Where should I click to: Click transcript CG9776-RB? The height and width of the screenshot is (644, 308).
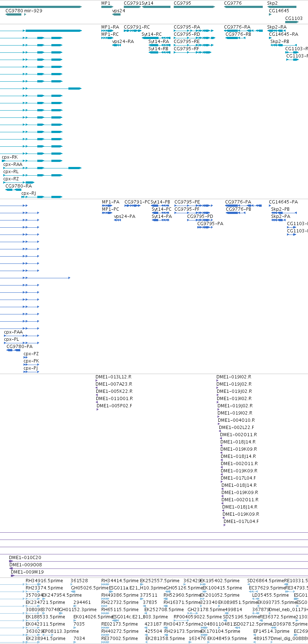click(238, 34)
